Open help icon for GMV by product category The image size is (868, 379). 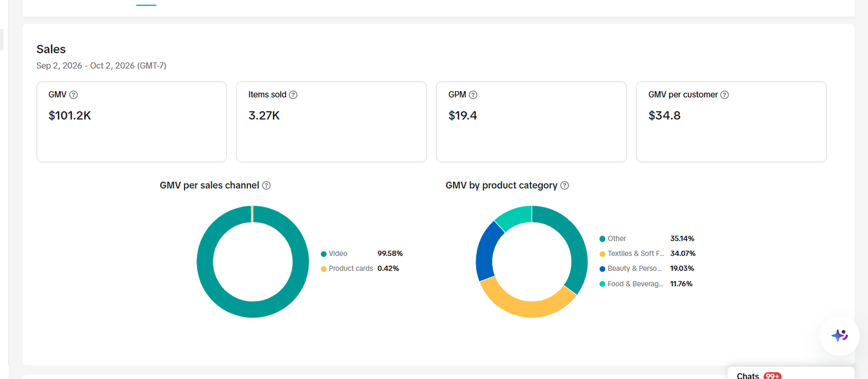click(x=565, y=185)
